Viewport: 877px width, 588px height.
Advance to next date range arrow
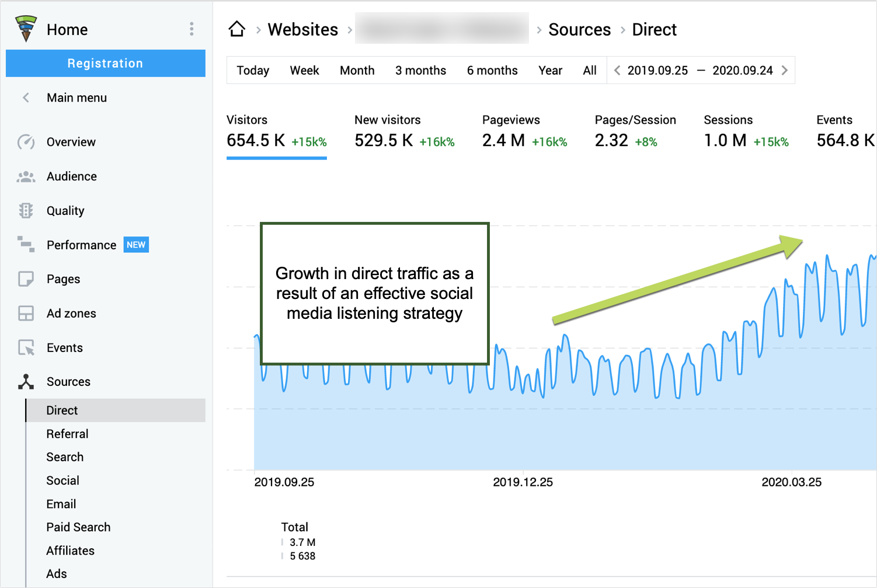[x=785, y=71]
